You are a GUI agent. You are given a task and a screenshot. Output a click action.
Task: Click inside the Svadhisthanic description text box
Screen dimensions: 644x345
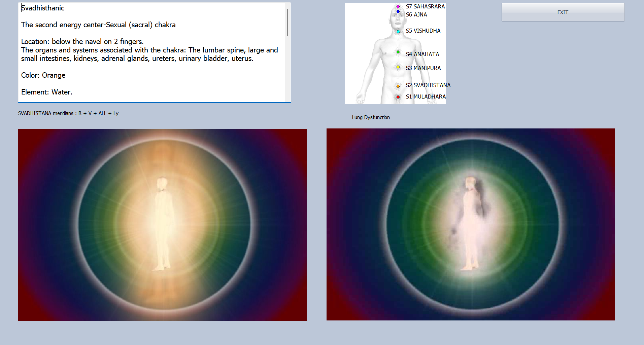tap(151, 67)
